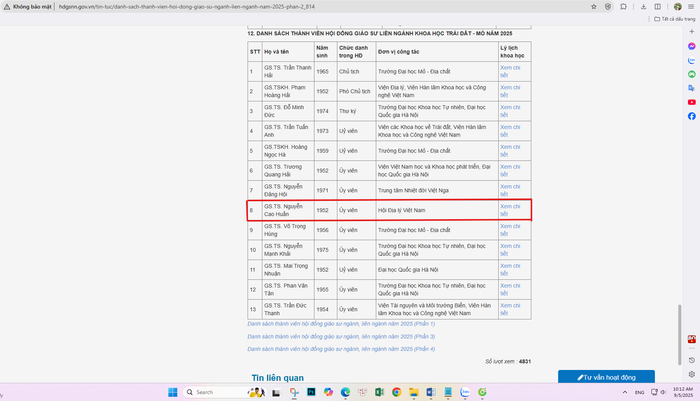Click the 'Tư vấn hoạt động' button
This screenshot has height=401, width=700.
(606, 377)
